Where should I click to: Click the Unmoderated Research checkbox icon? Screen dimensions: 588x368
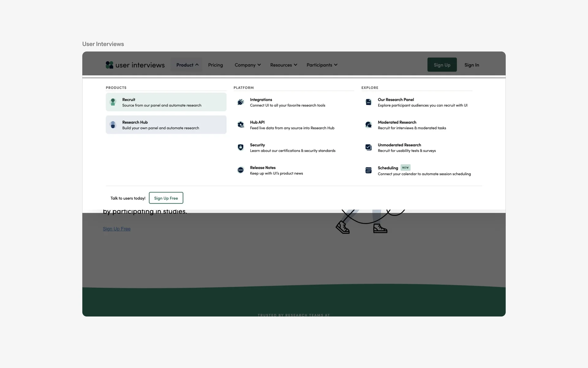[368, 147]
